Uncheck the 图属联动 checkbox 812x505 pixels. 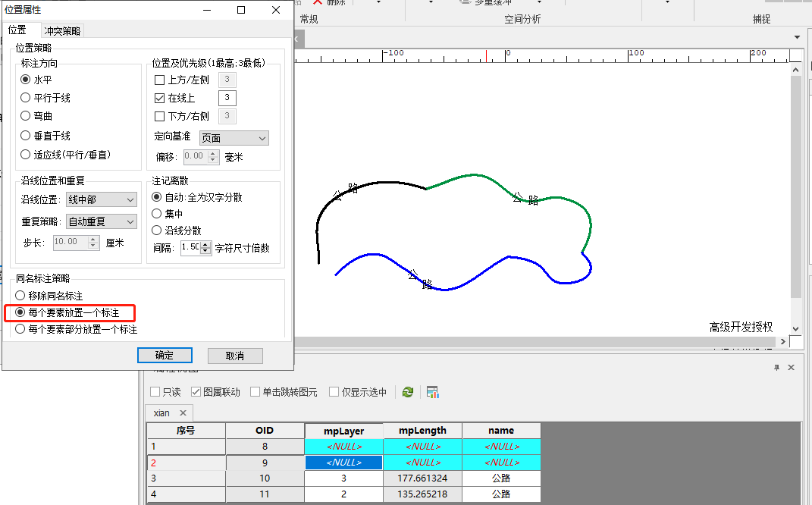click(x=196, y=392)
